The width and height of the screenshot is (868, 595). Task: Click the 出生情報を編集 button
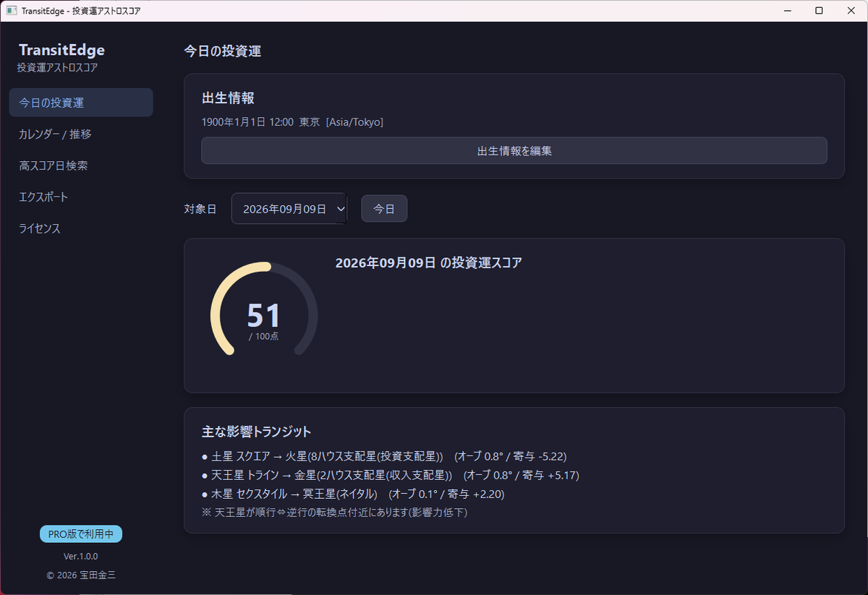pos(514,150)
